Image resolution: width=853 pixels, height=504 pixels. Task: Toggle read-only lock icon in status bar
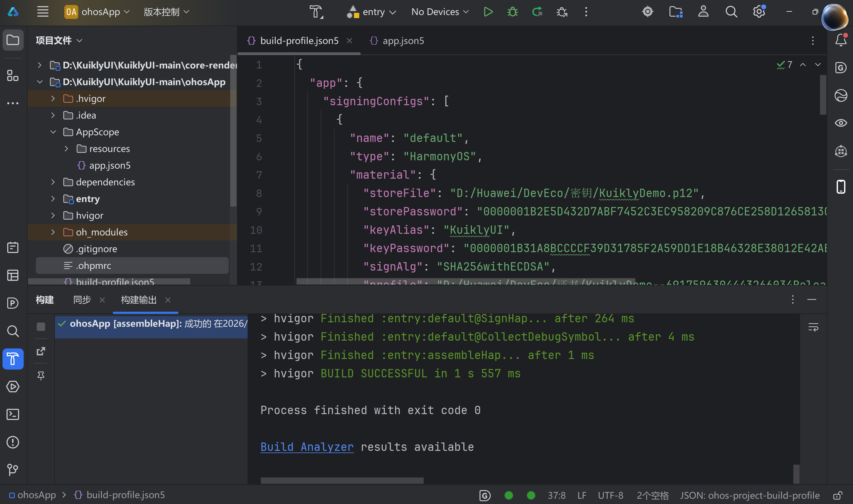tap(838, 495)
